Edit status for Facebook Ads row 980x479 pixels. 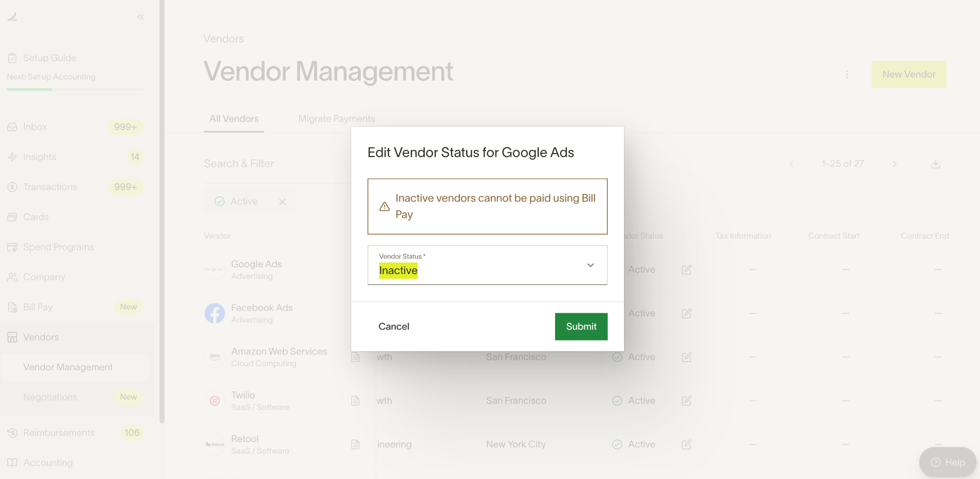687,313
